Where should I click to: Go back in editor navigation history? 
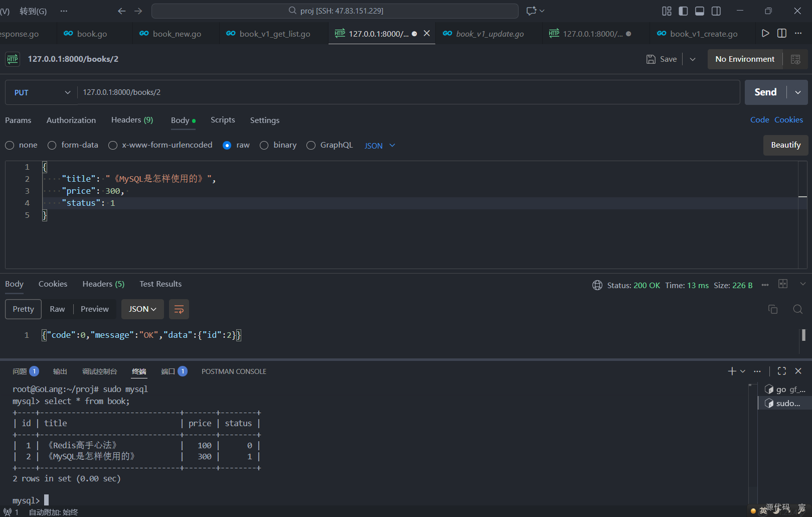tap(122, 11)
